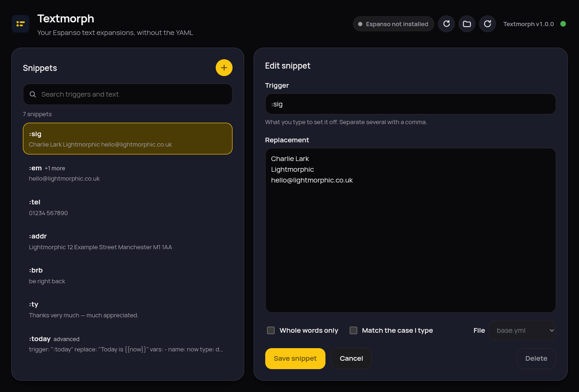Click 'Charlie Lark' in the replacement text

click(x=290, y=159)
